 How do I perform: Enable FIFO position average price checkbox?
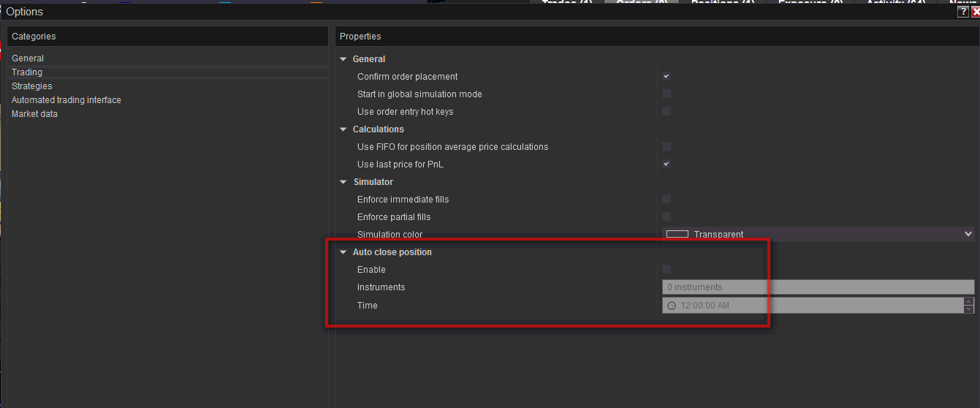(666, 146)
